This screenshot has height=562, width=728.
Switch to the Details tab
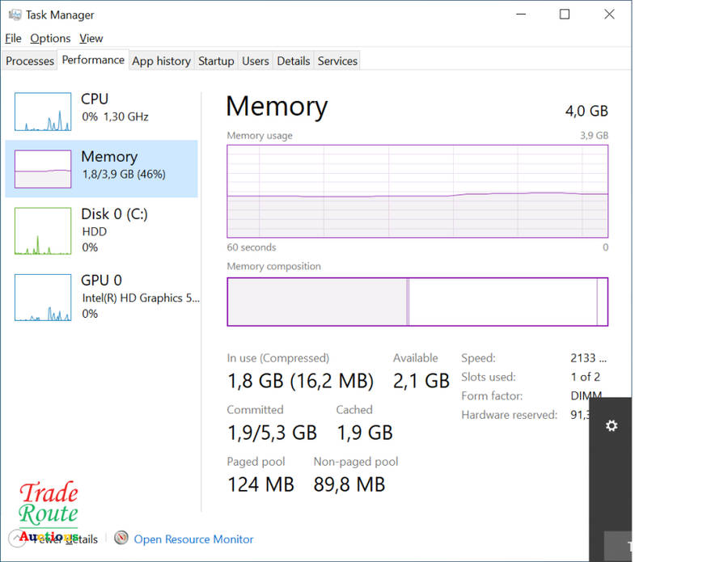pos(293,61)
